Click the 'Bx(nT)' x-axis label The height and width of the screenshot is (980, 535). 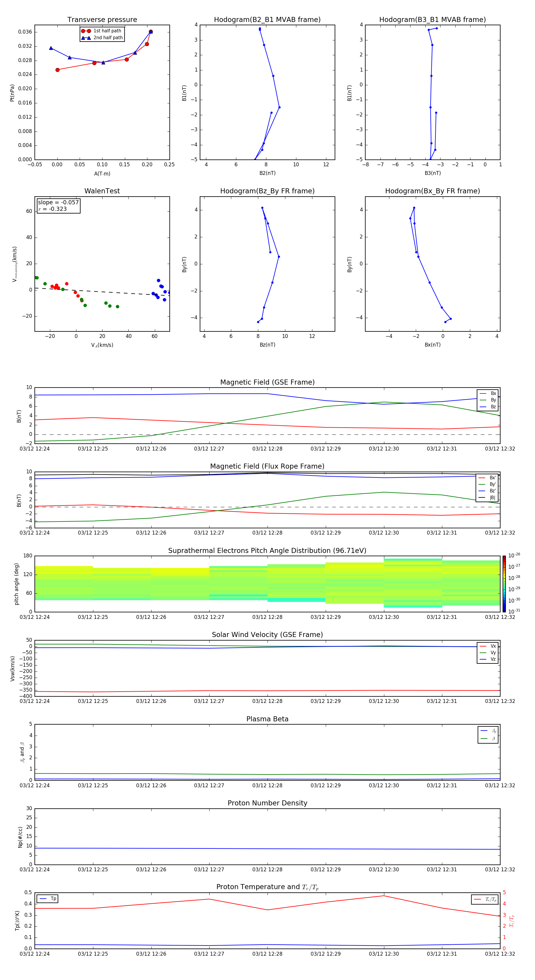tap(432, 345)
